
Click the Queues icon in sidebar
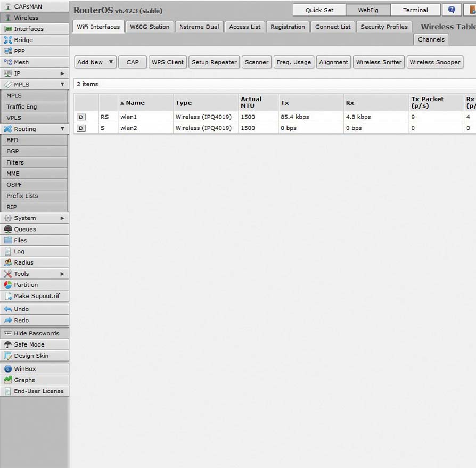8,229
